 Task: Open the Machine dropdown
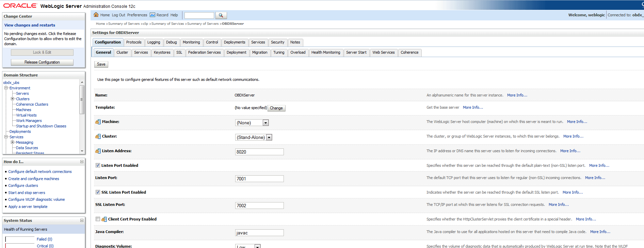point(252,123)
